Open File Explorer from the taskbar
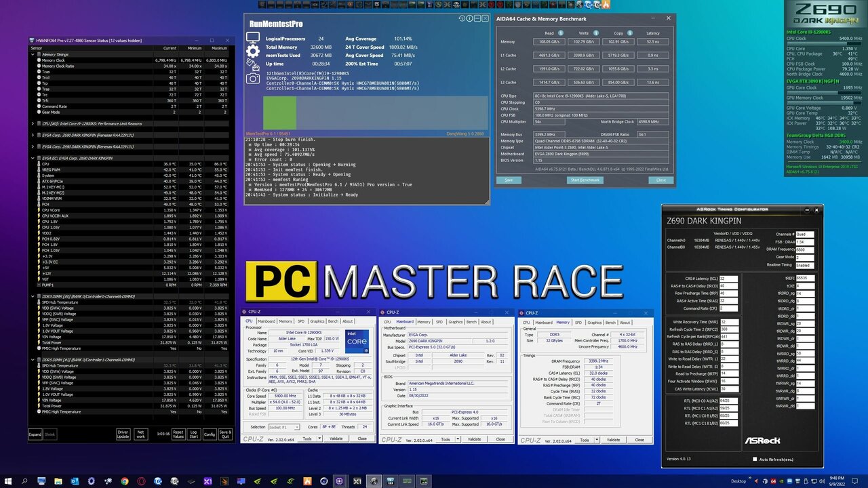 point(58,481)
